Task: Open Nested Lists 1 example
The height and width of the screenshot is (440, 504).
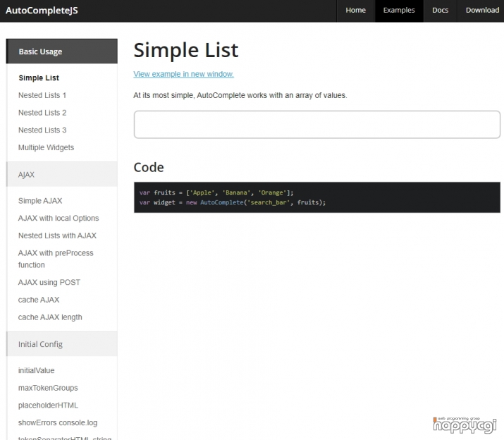Action: pyautogui.click(x=42, y=95)
